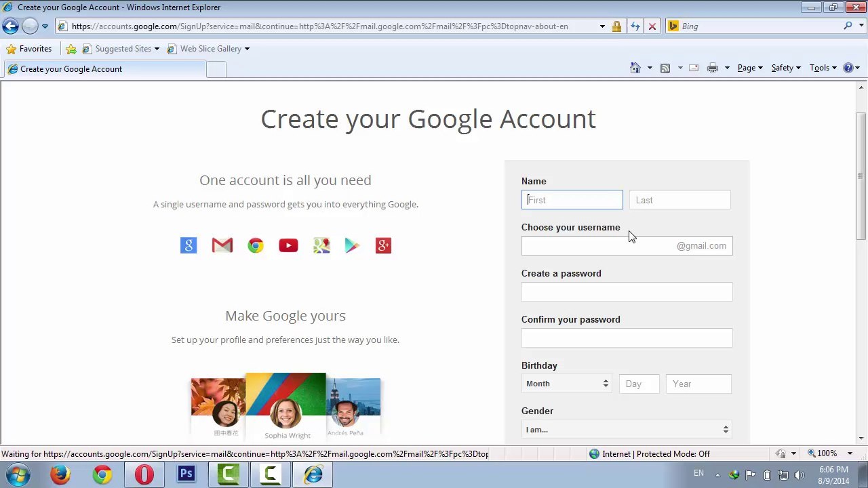
Task: Select the Create your Google Account tab
Action: 104,69
